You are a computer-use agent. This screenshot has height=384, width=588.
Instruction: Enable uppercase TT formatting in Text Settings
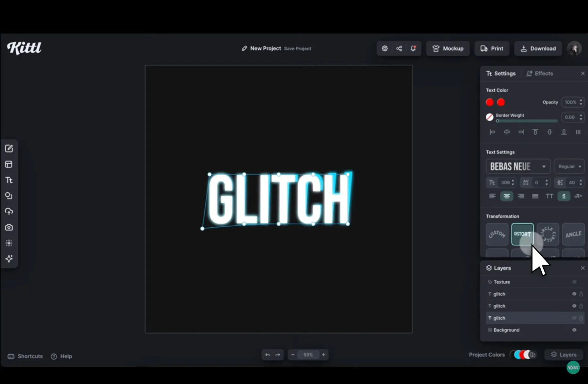tap(550, 196)
